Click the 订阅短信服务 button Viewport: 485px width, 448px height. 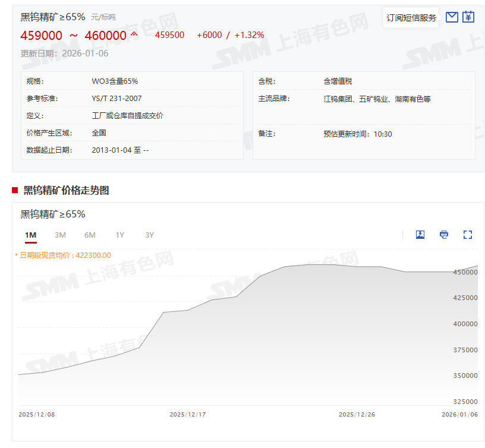tap(411, 18)
